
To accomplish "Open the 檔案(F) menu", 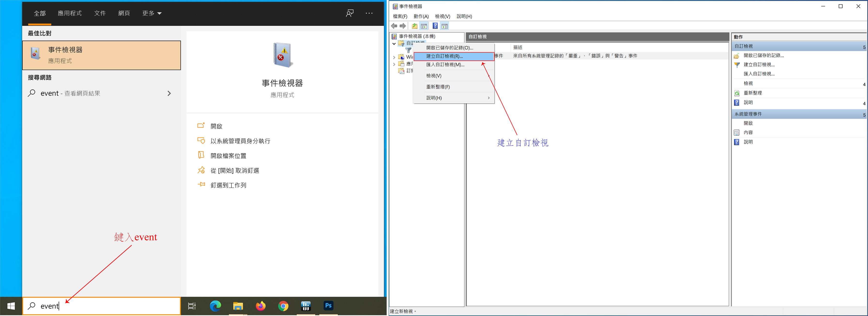I will click(400, 16).
